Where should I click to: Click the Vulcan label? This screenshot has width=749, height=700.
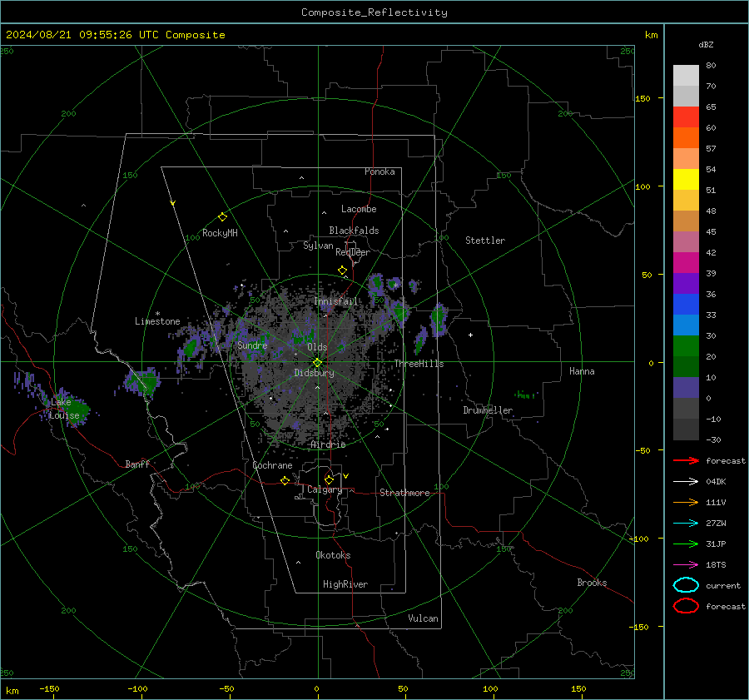point(424,618)
